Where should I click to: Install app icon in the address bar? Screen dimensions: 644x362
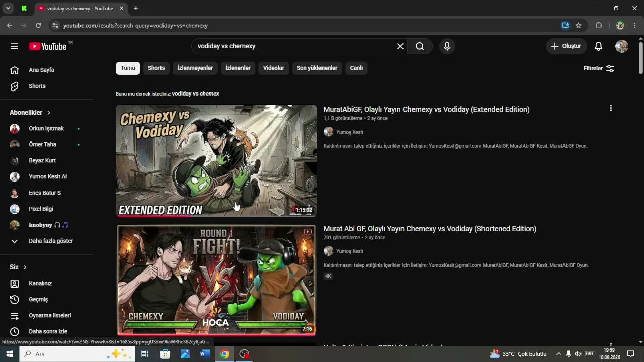coord(566,25)
